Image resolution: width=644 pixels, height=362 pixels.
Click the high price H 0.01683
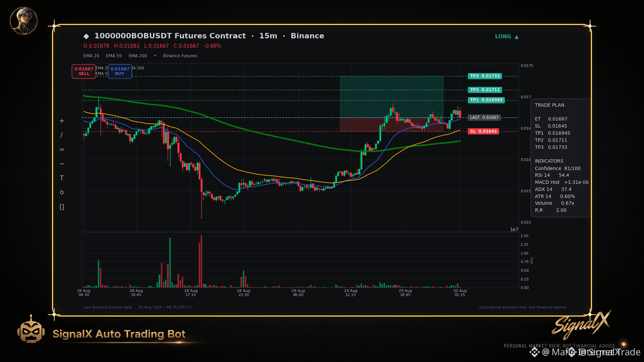[127, 46]
